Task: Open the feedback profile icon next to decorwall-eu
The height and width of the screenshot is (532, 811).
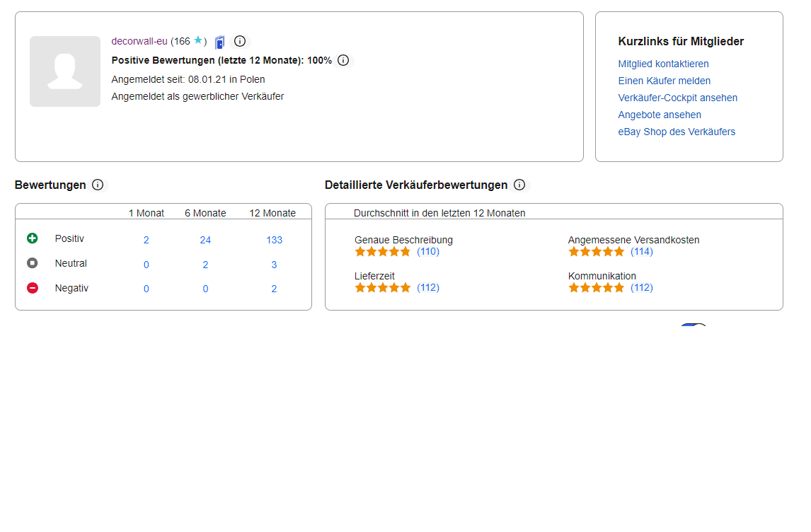Action: click(x=219, y=42)
